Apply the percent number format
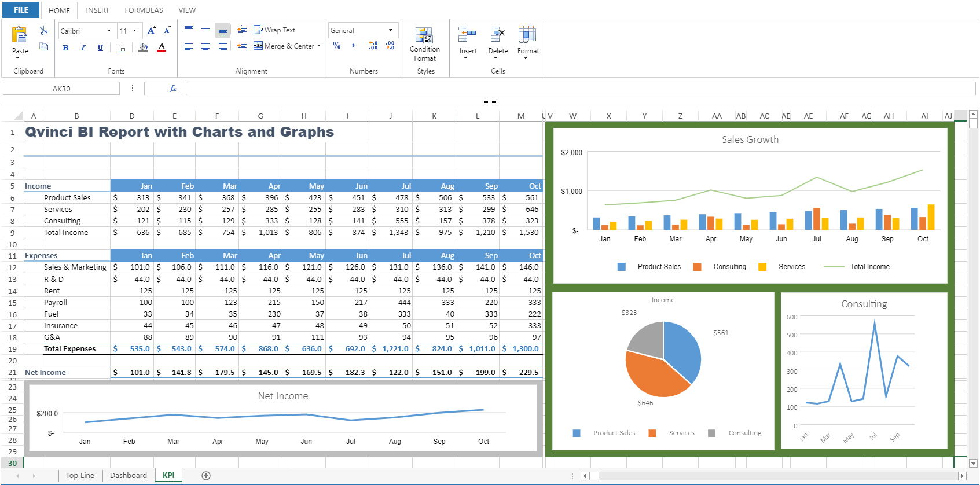Screen dimensions: 980x485 click(337, 46)
